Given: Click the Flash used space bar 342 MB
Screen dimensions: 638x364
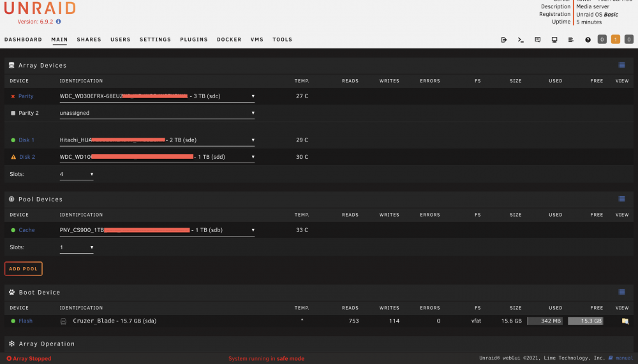Looking at the screenshot, I should pyautogui.click(x=545, y=321).
